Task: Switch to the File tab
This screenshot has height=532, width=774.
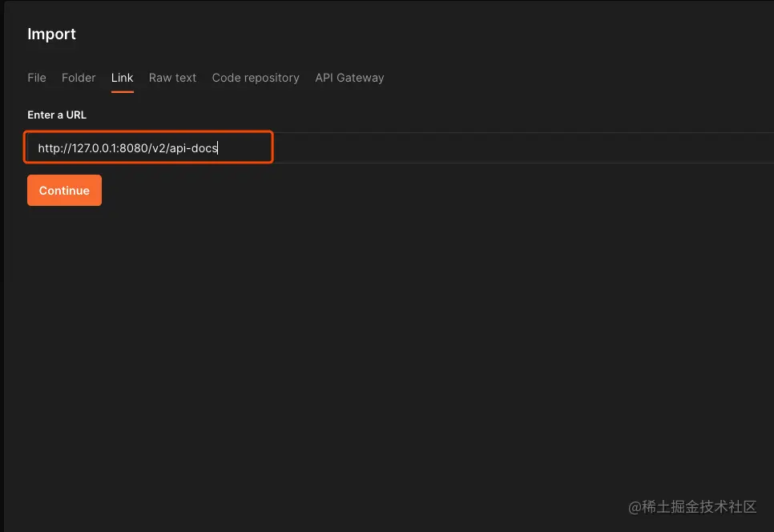Action: coord(37,78)
